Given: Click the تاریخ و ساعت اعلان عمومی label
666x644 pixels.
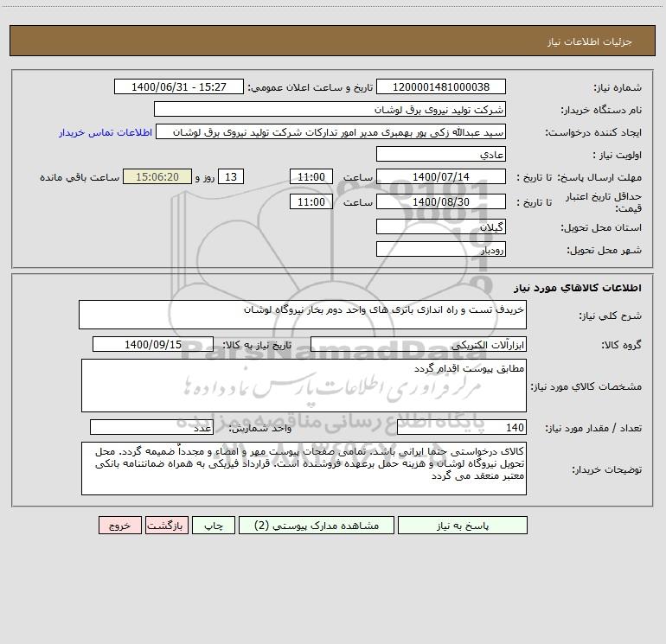Looking at the screenshot, I should (310, 87).
